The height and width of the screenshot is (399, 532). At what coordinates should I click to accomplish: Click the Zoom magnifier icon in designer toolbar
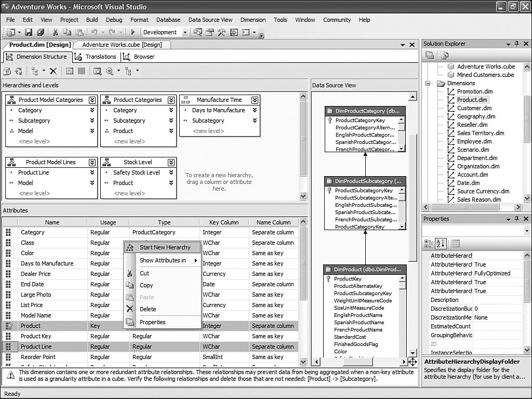point(110,71)
